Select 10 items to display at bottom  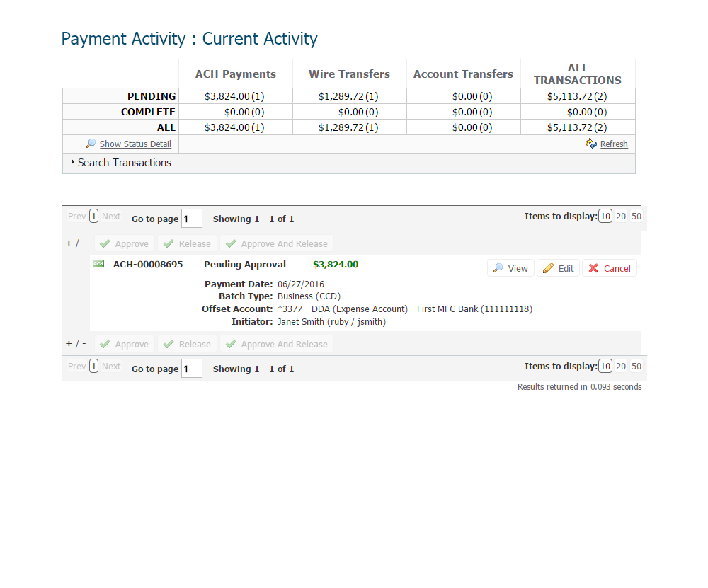click(x=605, y=367)
